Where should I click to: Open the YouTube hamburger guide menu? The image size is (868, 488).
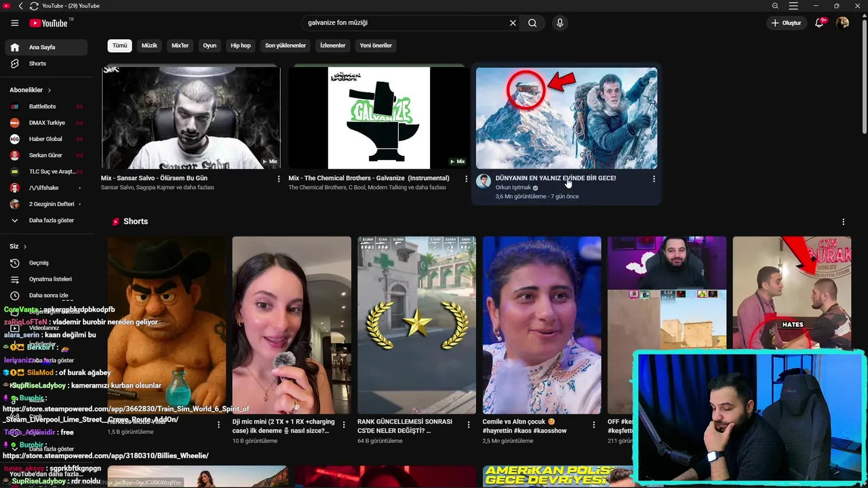coord(14,23)
